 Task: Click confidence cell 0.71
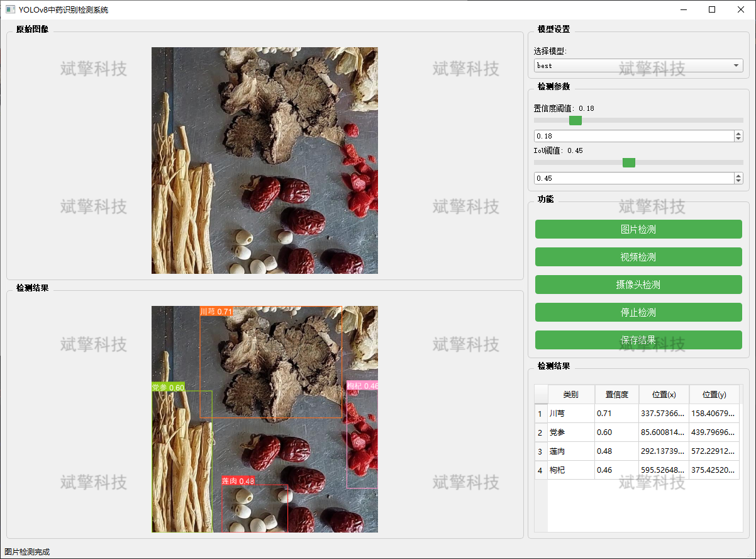point(617,414)
